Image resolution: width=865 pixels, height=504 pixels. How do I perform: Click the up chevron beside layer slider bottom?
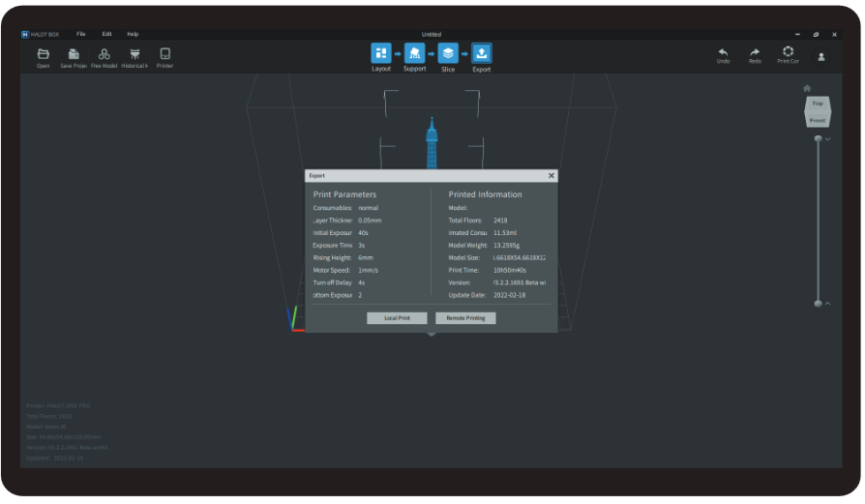(x=827, y=304)
